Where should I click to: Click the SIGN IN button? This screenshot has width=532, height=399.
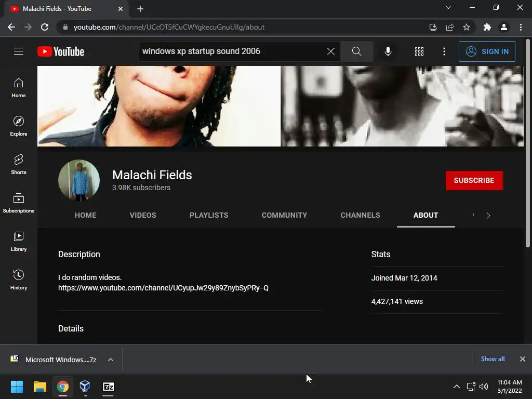coord(487,51)
